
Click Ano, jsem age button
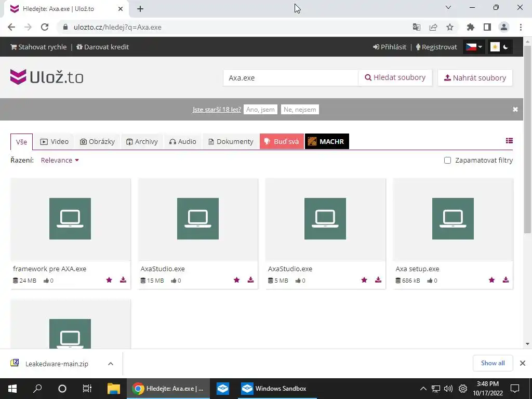click(x=260, y=109)
